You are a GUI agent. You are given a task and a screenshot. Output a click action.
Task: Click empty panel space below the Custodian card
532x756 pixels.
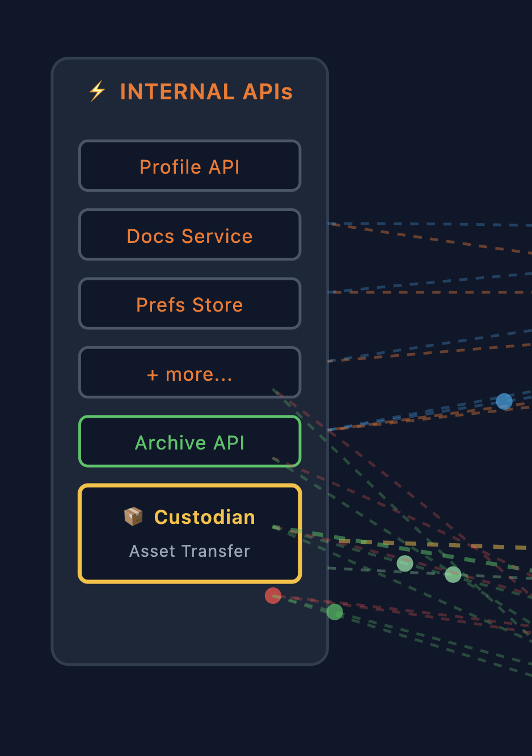[x=170, y=624]
